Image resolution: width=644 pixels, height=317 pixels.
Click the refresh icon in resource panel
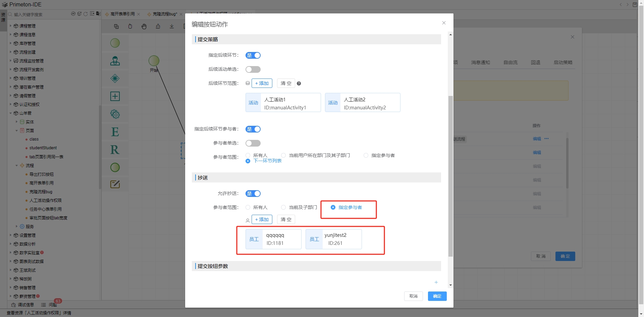pyautogui.click(x=86, y=14)
